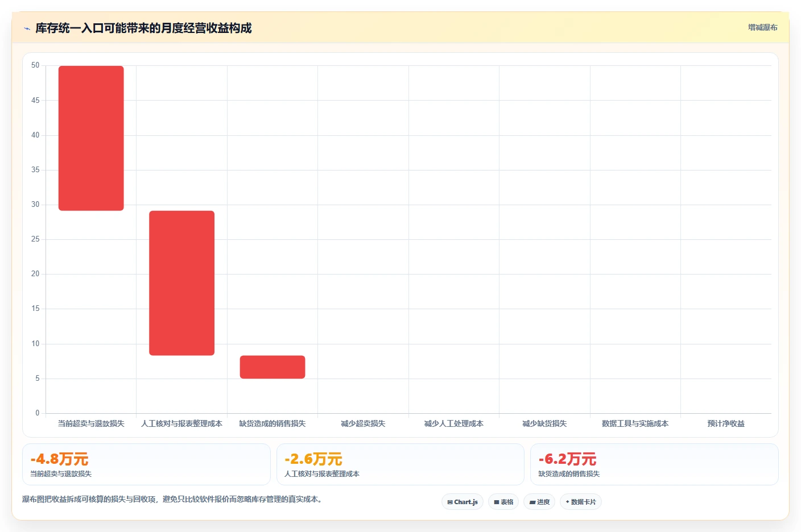This screenshot has width=801, height=532.
Task: Select the 进度 chip
Action: click(539, 502)
